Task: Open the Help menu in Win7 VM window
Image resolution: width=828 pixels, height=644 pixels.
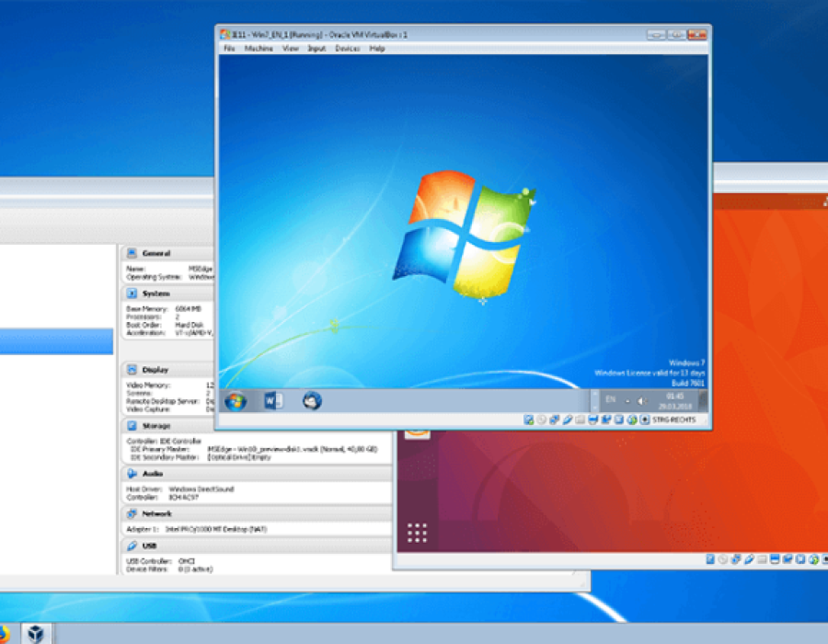Action: (x=377, y=49)
